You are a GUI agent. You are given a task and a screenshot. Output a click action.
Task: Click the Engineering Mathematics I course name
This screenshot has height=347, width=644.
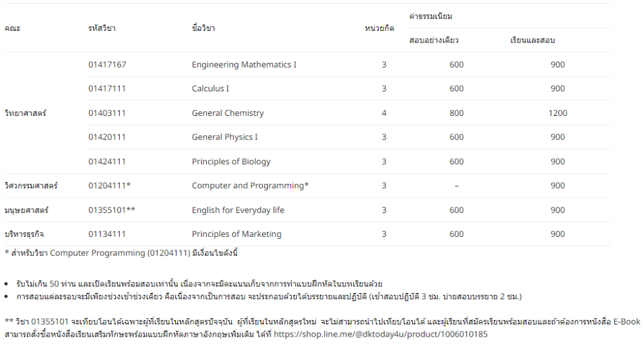(x=244, y=64)
